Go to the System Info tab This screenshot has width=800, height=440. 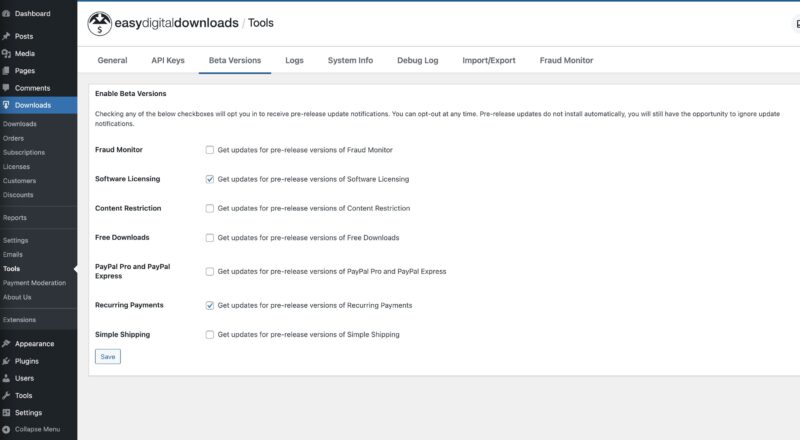tap(351, 60)
